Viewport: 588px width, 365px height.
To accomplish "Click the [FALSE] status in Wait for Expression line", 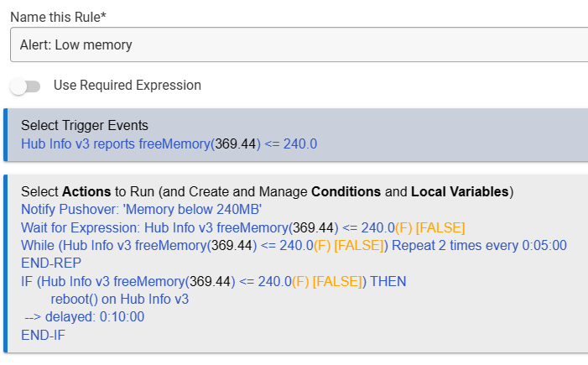I will (x=440, y=227).
